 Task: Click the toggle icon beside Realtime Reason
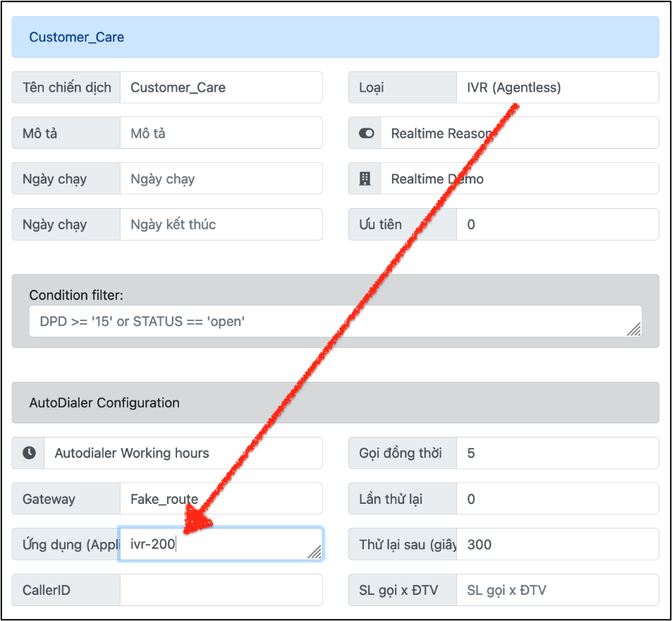[x=366, y=133]
